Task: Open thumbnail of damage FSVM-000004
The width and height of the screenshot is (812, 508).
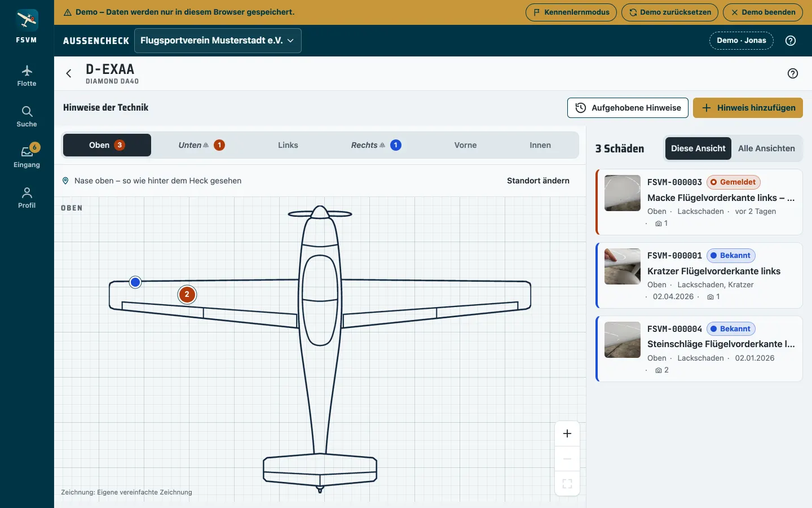Action: click(623, 340)
